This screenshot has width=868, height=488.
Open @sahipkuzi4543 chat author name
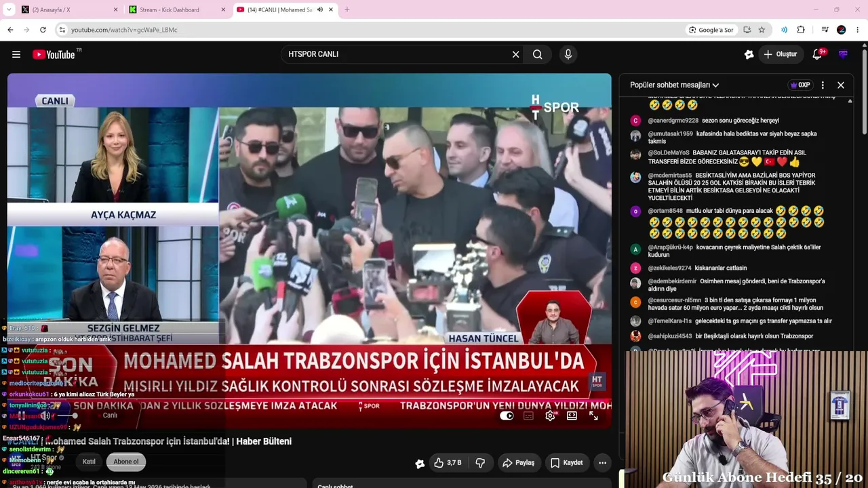pos(670,336)
